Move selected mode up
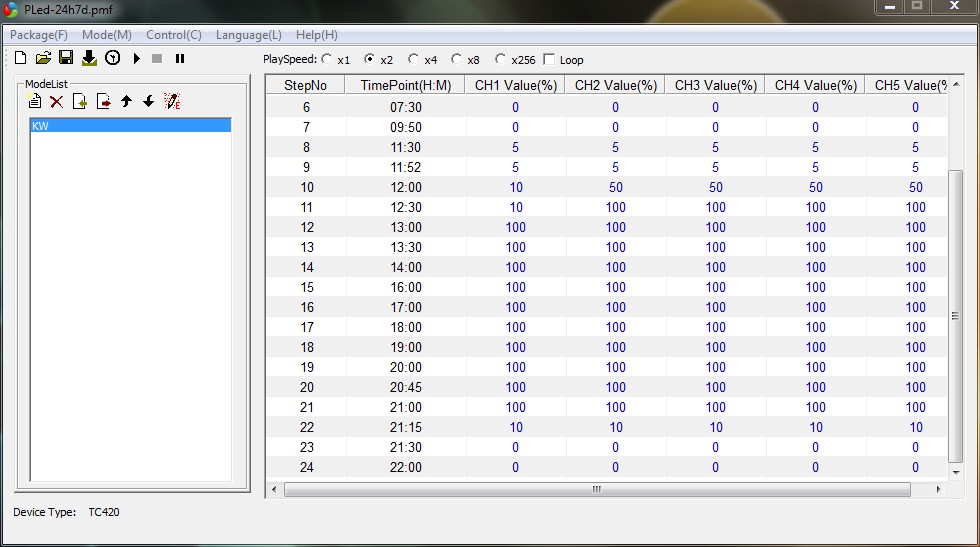Screen dimensions: 980x547 click(126, 101)
